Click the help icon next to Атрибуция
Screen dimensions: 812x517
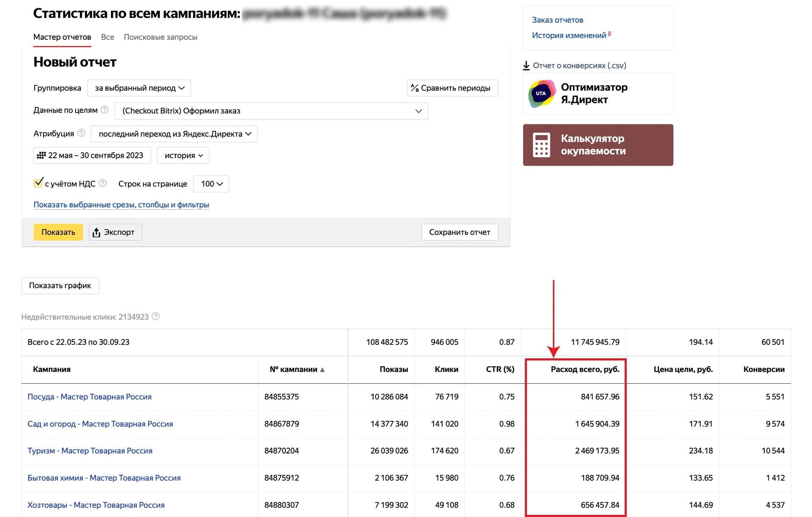pos(81,133)
